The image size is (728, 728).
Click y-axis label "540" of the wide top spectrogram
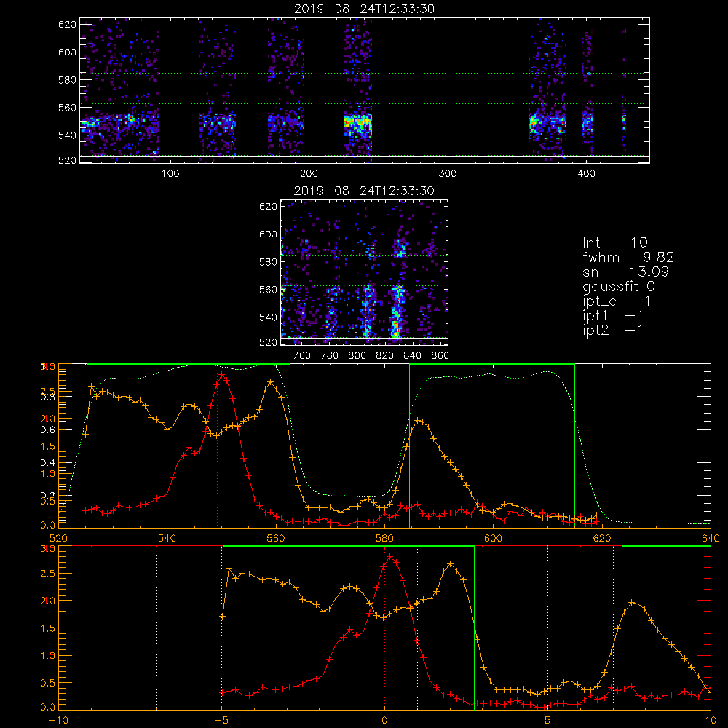coord(67,135)
